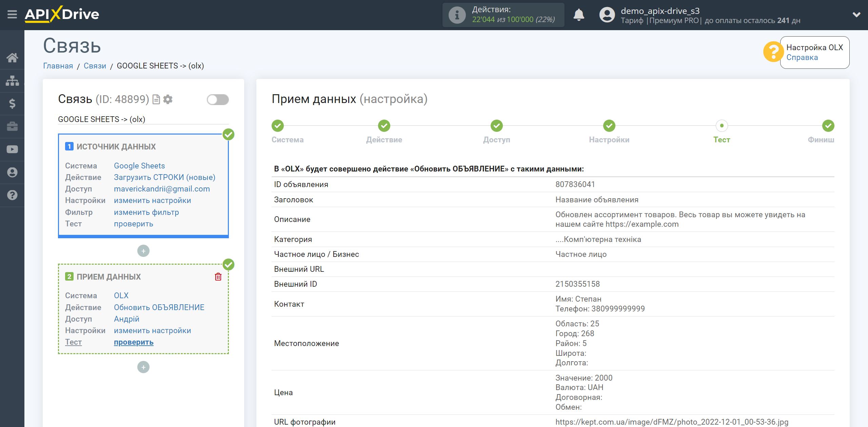The image size is (868, 427).
Task: Open profile icon in sidebar
Action: 12,172
